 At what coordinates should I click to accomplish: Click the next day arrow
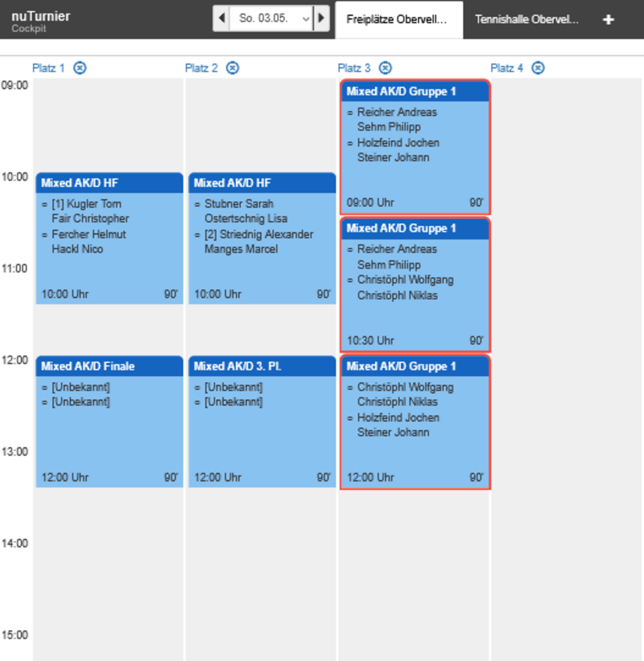point(321,19)
